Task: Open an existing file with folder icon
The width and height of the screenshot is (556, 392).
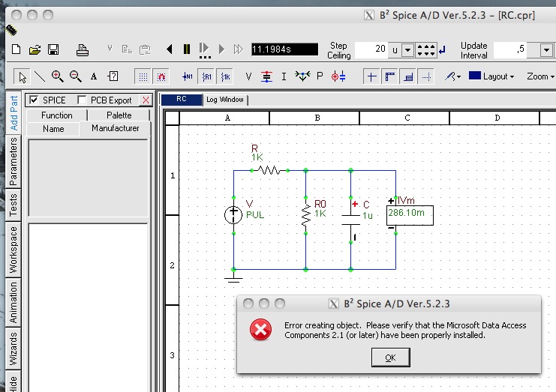Action: click(x=35, y=49)
